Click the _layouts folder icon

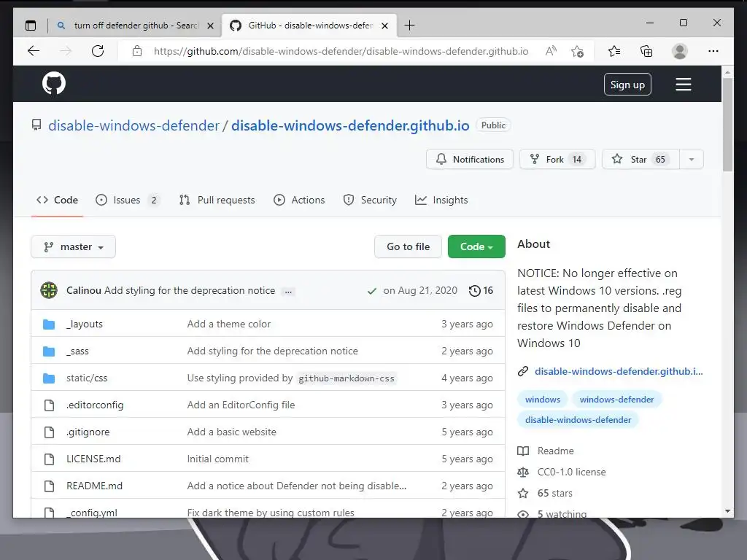(49, 324)
